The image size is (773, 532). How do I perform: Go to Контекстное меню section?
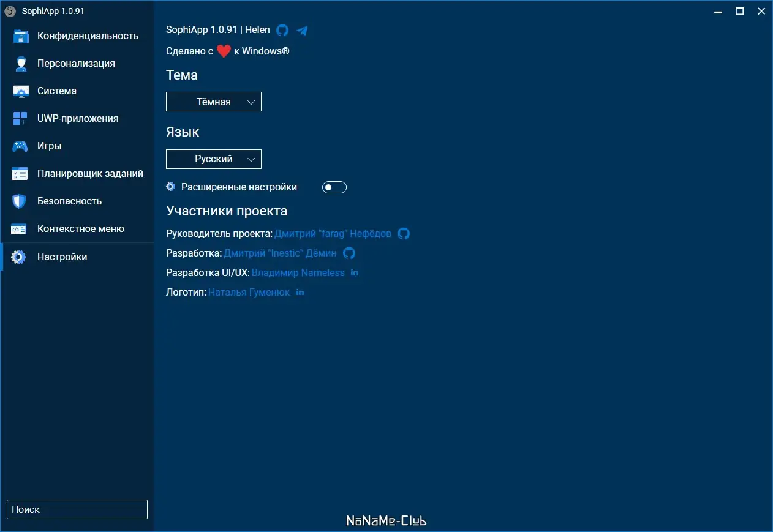77,229
